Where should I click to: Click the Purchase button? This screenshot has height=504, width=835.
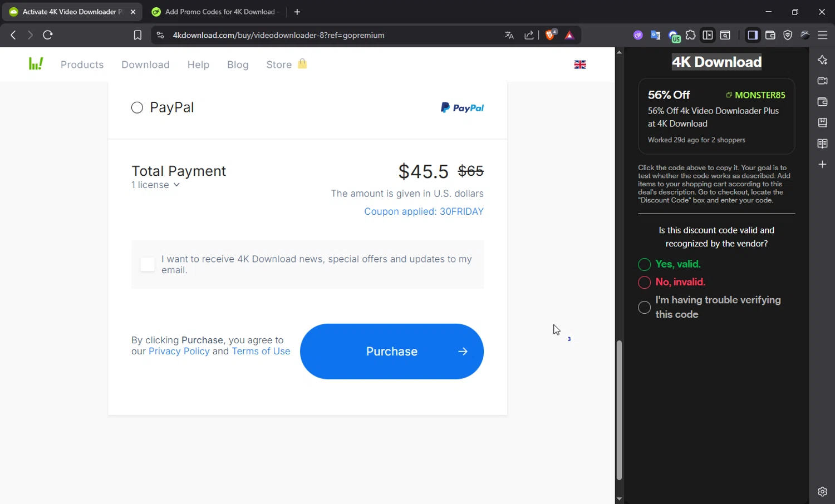tap(392, 352)
